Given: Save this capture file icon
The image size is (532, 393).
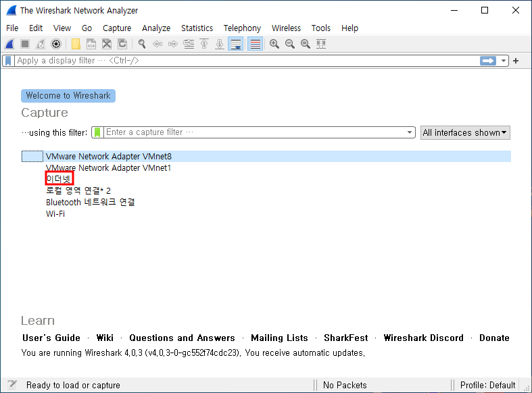Looking at the screenshot, I should [x=91, y=44].
